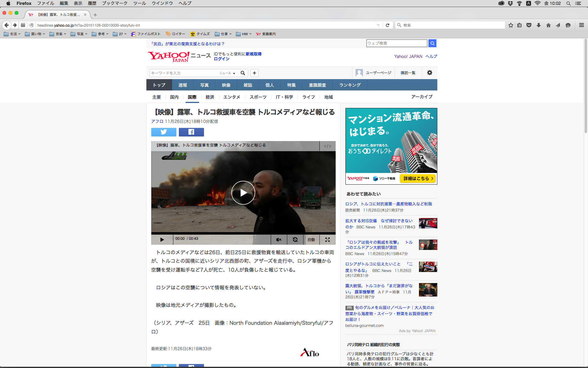Reload the page in Firefox
The width and height of the screenshot is (588, 368).
pyautogui.click(x=387, y=25)
